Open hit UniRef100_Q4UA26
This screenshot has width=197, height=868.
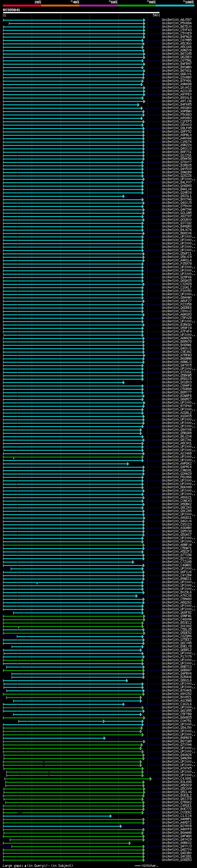coord(176,754)
